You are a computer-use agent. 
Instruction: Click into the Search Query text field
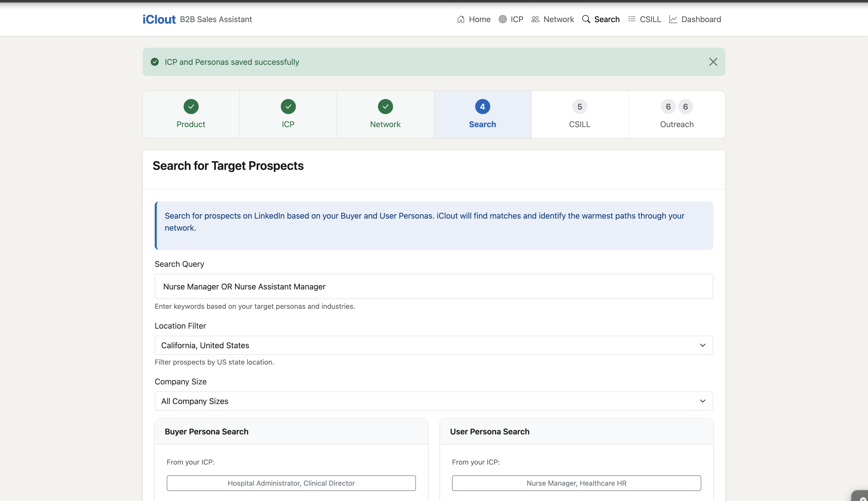433,286
